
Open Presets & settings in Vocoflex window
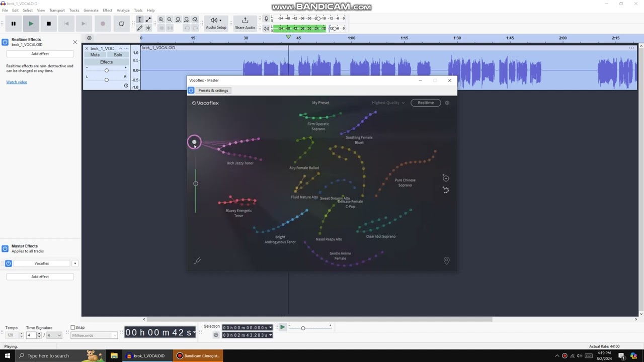(213, 90)
